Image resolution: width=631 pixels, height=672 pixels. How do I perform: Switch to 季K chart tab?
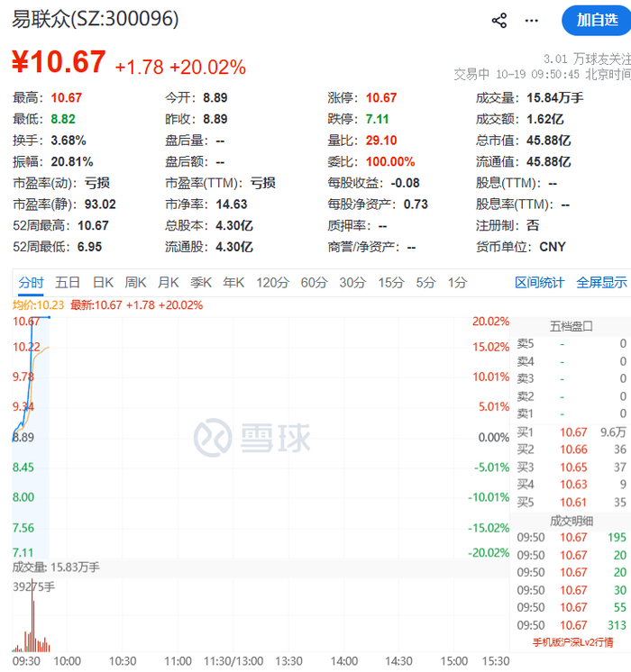(x=201, y=283)
